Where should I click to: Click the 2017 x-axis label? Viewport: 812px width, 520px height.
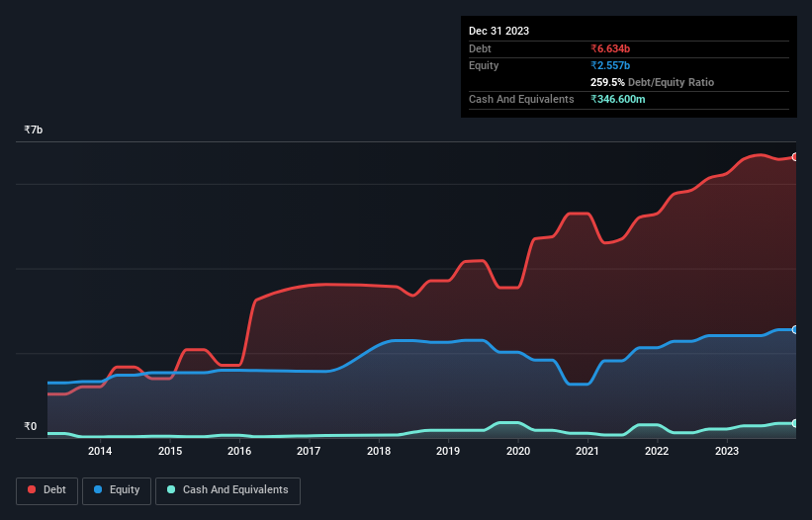309,451
